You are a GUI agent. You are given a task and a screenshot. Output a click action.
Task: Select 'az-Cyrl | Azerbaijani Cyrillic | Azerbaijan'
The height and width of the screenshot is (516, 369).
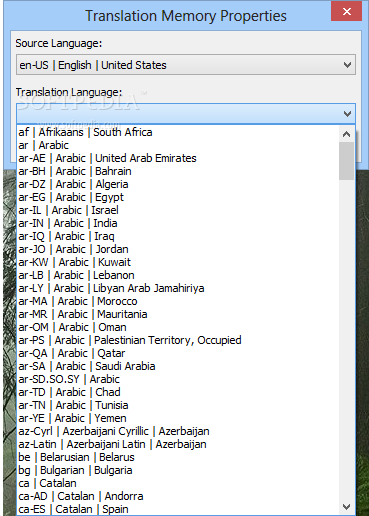pyautogui.click(x=178, y=431)
